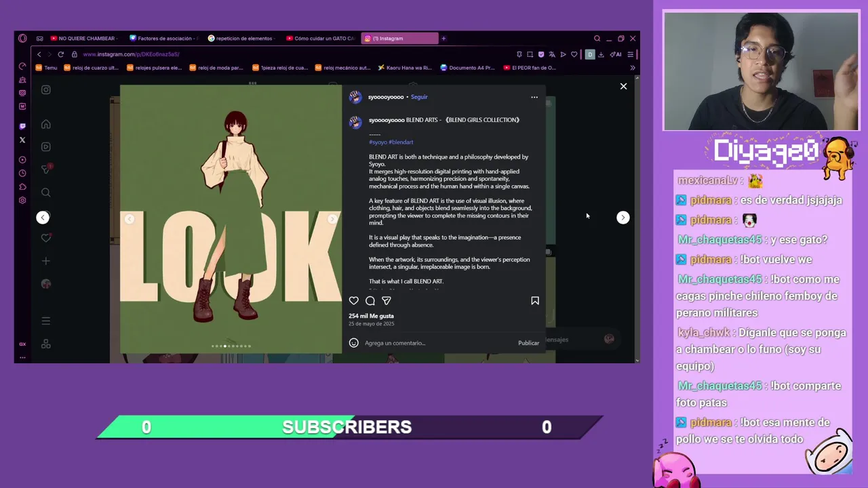
Task: Open the emoji picker in comment box
Action: pos(353,343)
